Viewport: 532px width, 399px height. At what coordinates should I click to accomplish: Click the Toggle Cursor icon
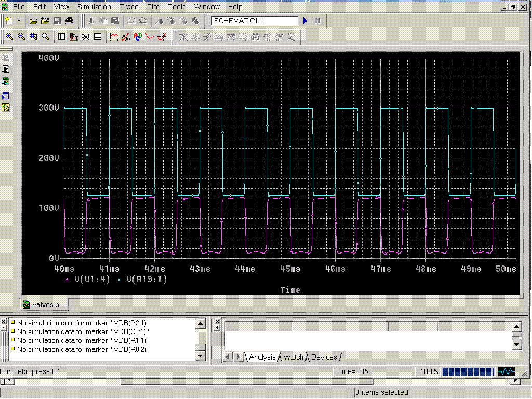point(163,37)
